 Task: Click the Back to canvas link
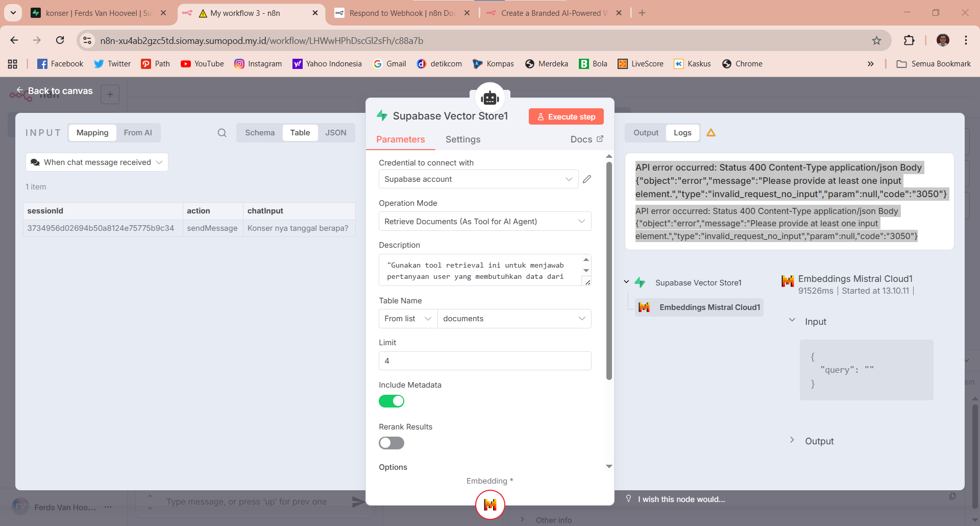pos(54,91)
